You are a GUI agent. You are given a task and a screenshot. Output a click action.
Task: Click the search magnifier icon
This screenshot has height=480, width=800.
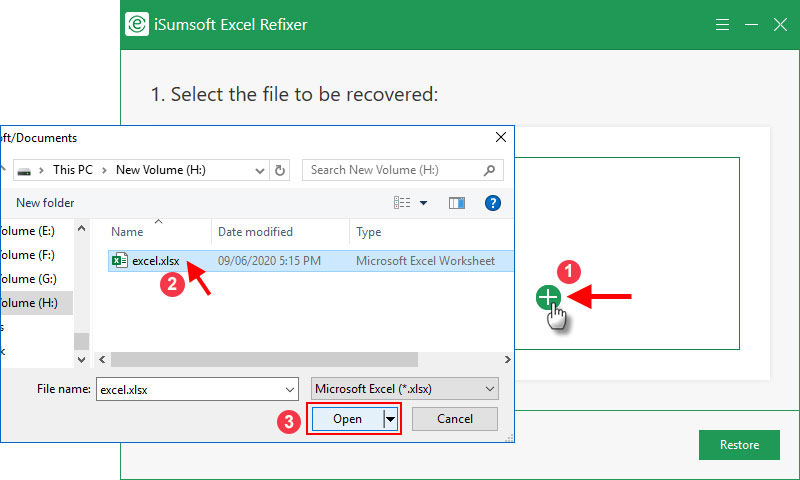(x=489, y=170)
